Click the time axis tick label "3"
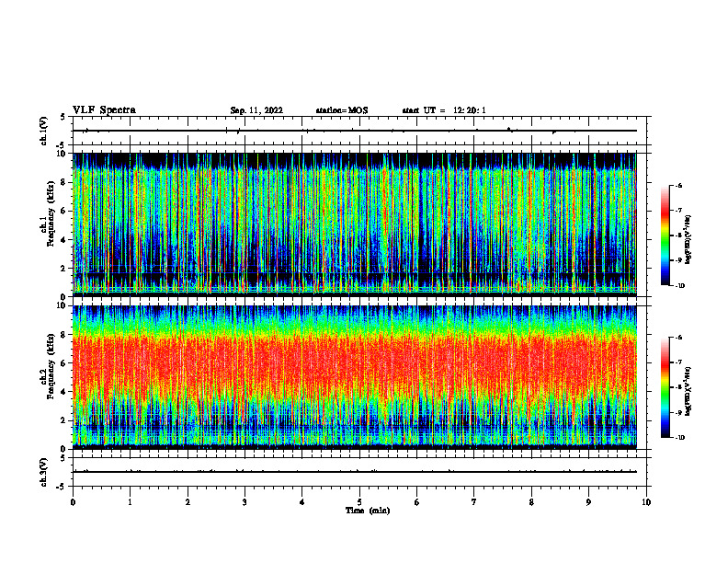Image resolution: width=728 pixels, height=563 pixels. (x=245, y=502)
